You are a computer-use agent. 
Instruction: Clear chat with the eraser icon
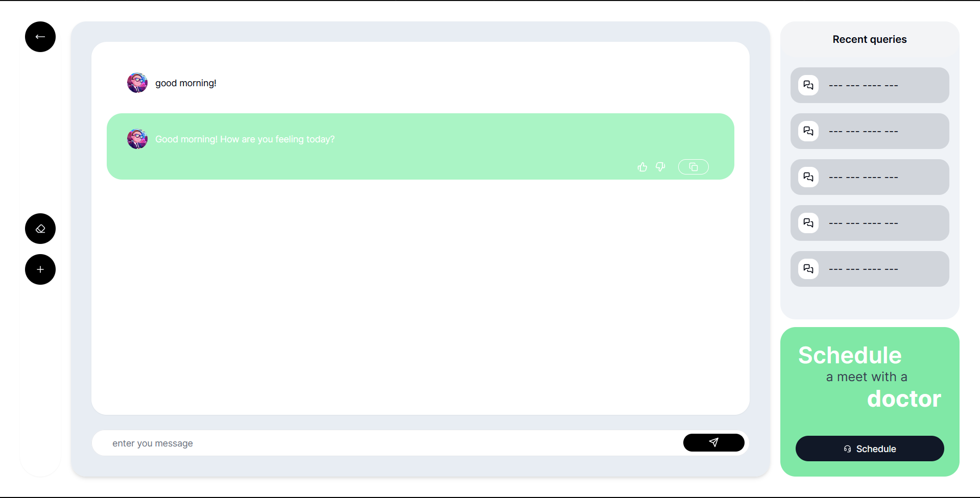coord(40,229)
